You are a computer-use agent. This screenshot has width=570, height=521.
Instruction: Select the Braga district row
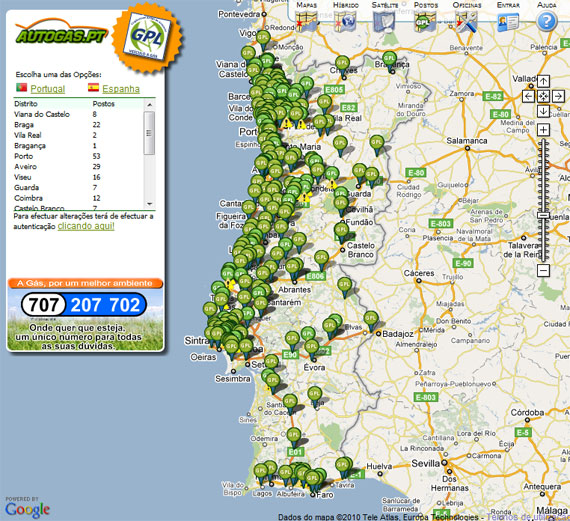(x=78, y=125)
